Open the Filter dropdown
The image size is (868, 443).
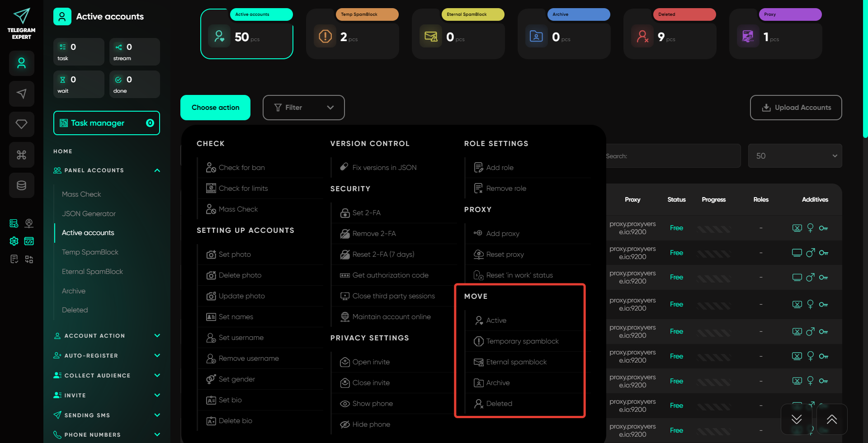[303, 108]
